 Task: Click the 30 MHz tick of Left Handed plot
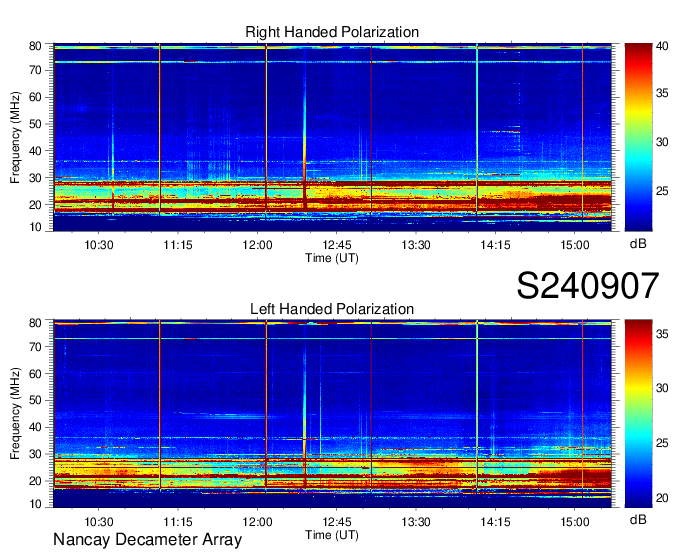click(35, 454)
